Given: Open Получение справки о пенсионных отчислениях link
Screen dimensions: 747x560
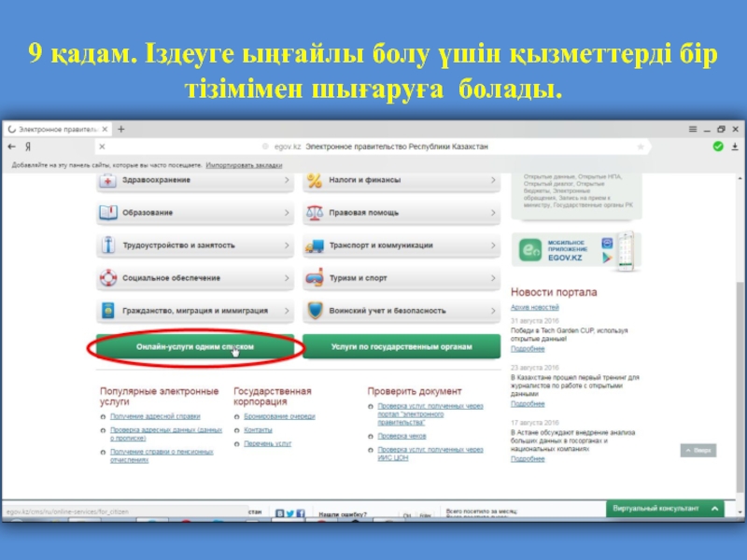Looking at the screenshot, I should (x=162, y=455).
